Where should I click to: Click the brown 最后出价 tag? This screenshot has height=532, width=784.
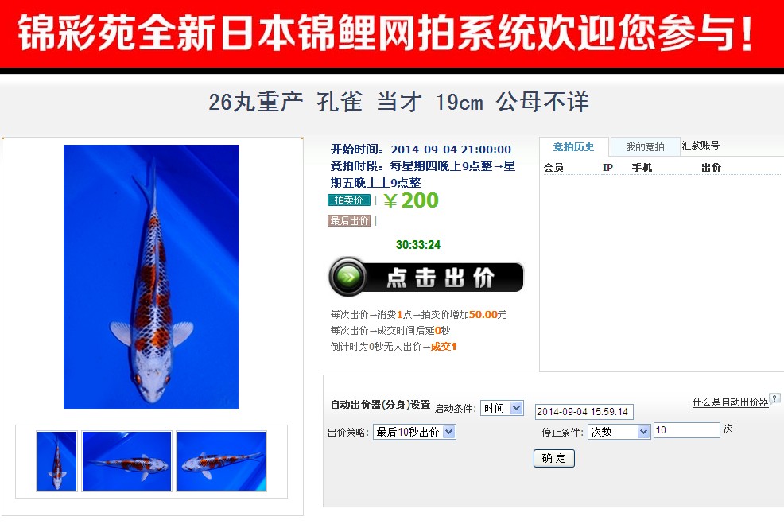tap(349, 220)
